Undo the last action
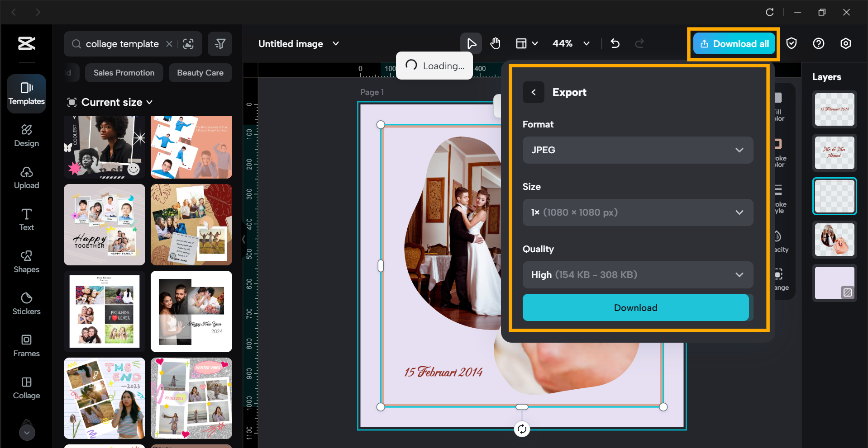The width and height of the screenshot is (868, 448). click(615, 43)
